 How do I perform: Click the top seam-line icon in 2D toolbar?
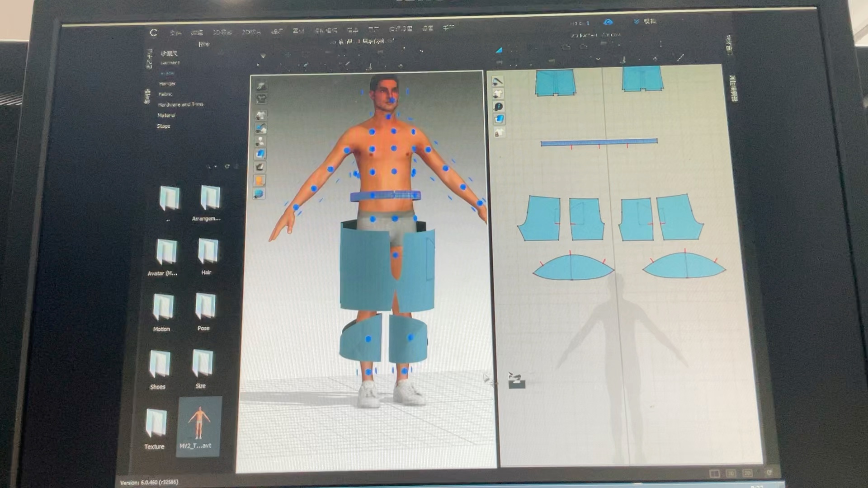497,81
